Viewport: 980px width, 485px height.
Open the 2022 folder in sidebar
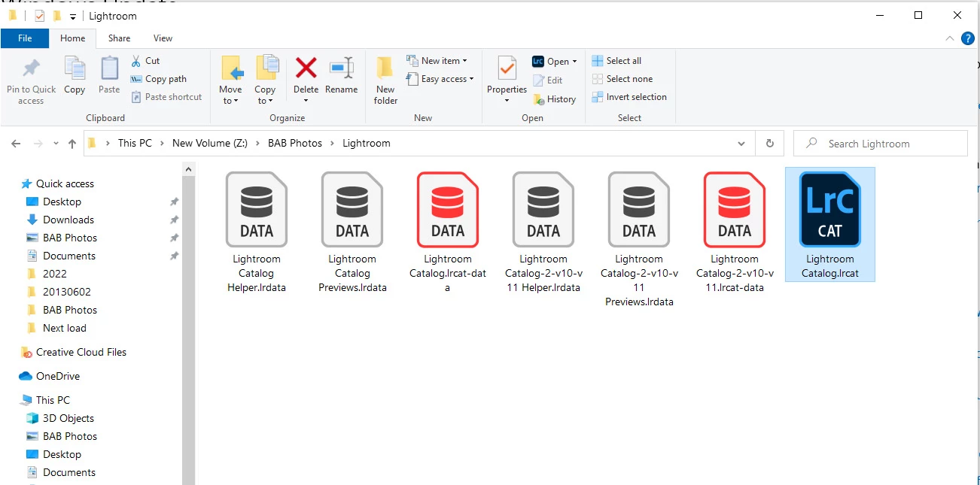pyautogui.click(x=55, y=274)
